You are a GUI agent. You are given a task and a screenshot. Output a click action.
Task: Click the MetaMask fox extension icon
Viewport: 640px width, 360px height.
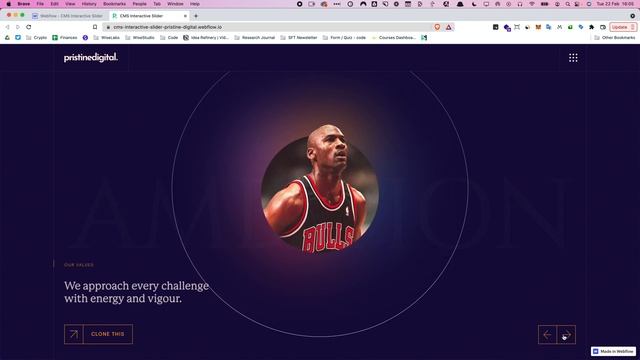coord(538,27)
